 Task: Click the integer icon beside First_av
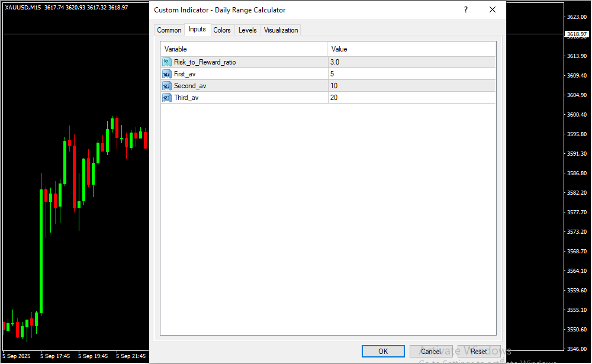click(x=167, y=74)
